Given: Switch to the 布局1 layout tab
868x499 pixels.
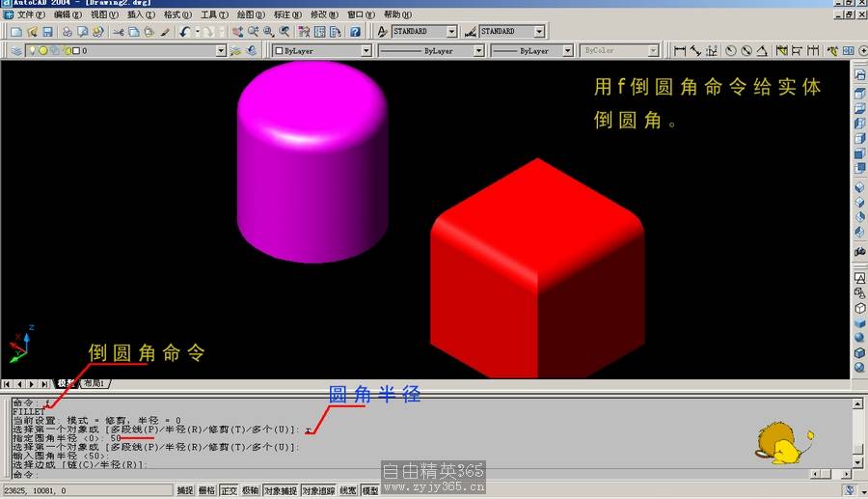Looking at the screenshot, I should coord(94,383).
